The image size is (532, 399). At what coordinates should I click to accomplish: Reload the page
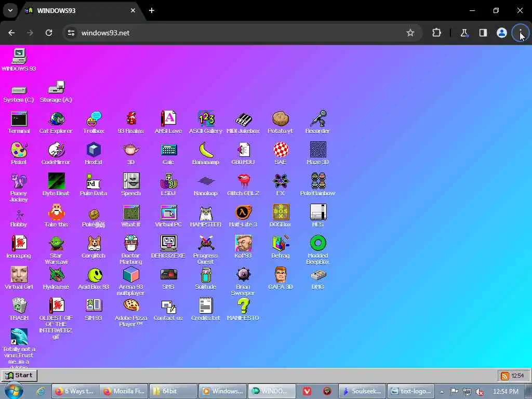pyautogui.click(x=49, y=33)
